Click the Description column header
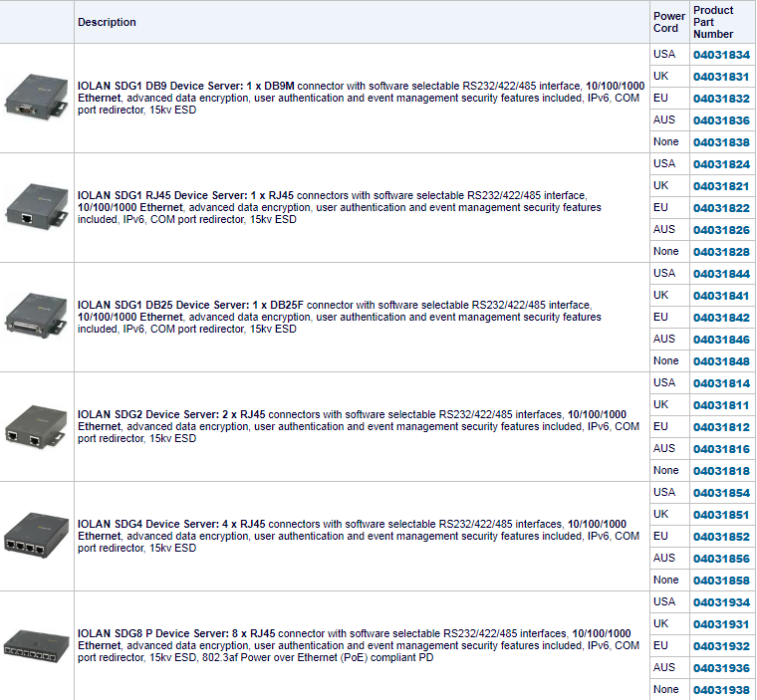Screen dimensions: 757x700 [x=108, y=22]
